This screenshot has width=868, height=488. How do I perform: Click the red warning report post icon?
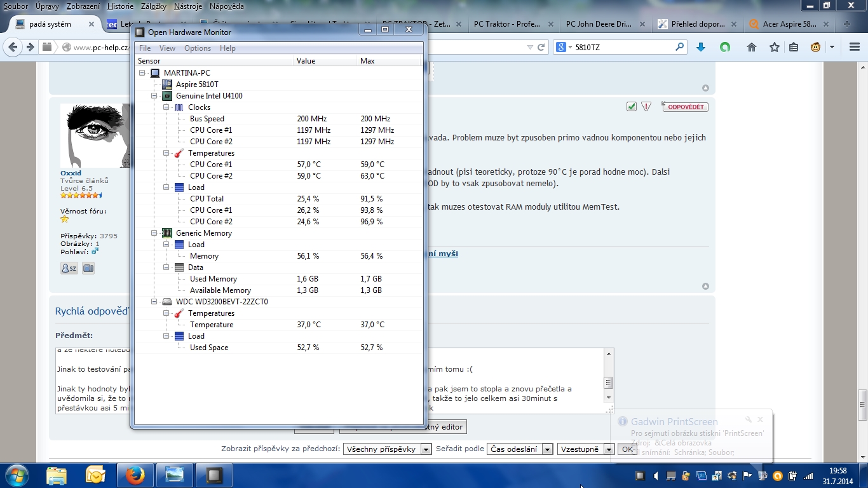tap(646, 107)
